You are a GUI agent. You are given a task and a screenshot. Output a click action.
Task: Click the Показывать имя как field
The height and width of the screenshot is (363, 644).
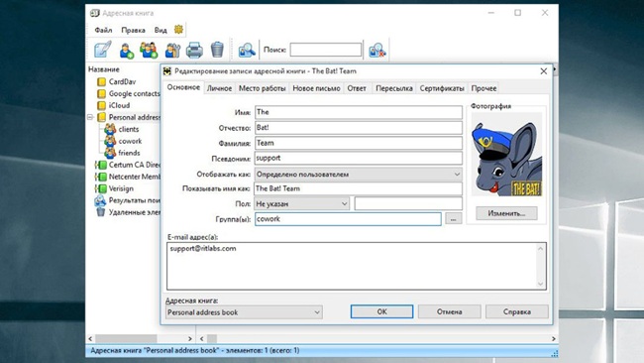pos(358,188)
